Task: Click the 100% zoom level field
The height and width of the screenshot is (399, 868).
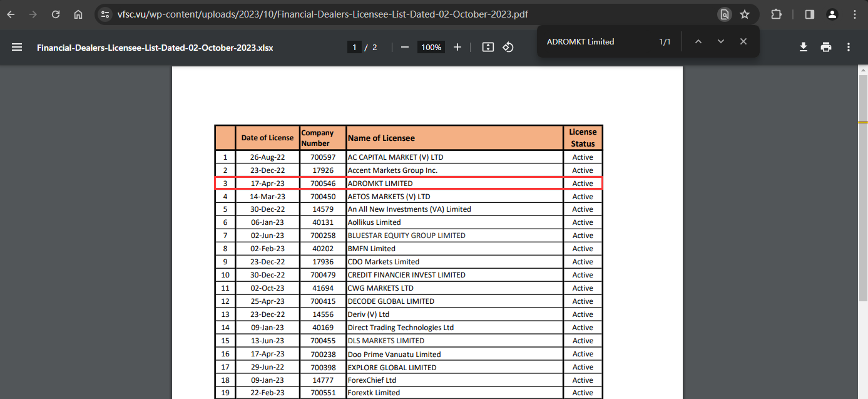Action: click(431, 48)
